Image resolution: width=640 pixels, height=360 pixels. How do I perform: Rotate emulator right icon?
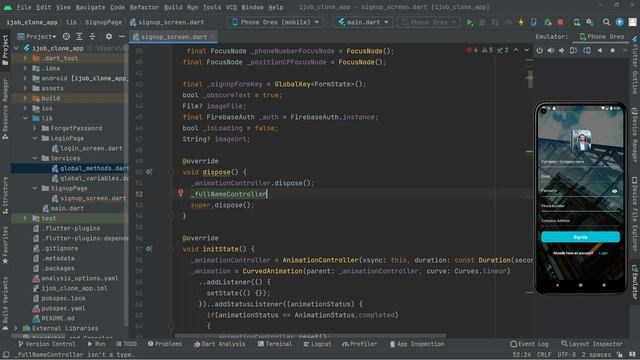pyautogui.click(x=587, y=51)
